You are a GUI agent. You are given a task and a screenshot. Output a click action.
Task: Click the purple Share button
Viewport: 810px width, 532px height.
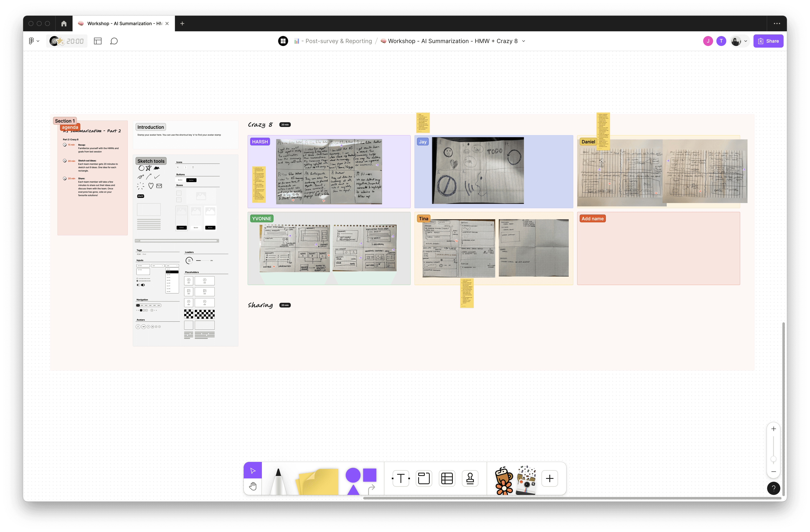pyautogui.click(x=768, y=41)
